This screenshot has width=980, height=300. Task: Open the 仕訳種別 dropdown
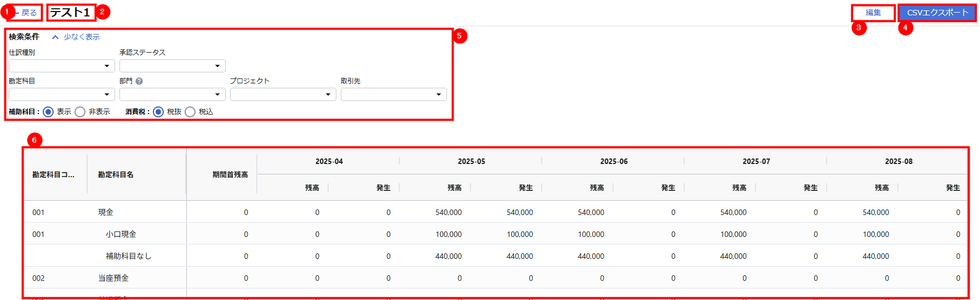[x=61, y=66]
